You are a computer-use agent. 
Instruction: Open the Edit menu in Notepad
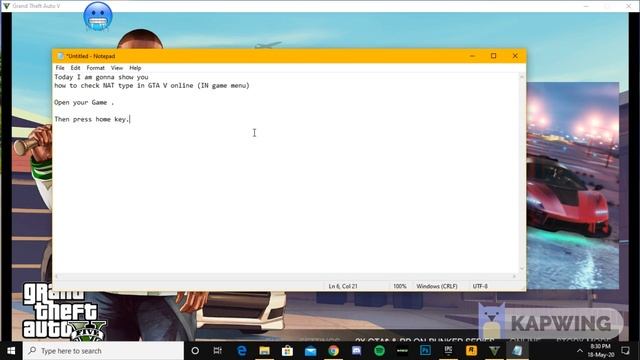[x=76, y=68]
